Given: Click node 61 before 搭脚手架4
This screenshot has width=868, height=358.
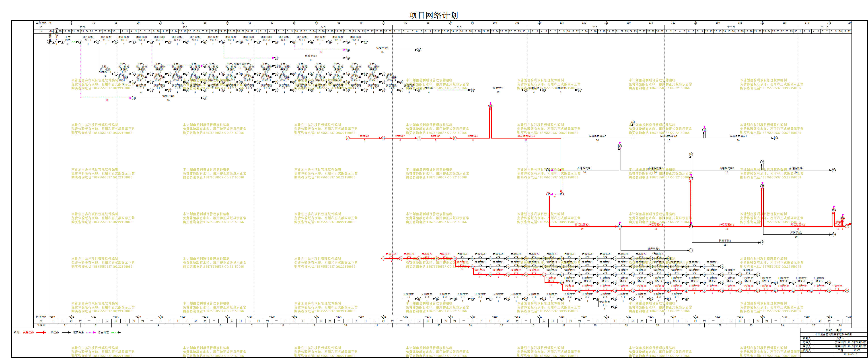Looking at the screenshot, I should click(x=348, y=50).
